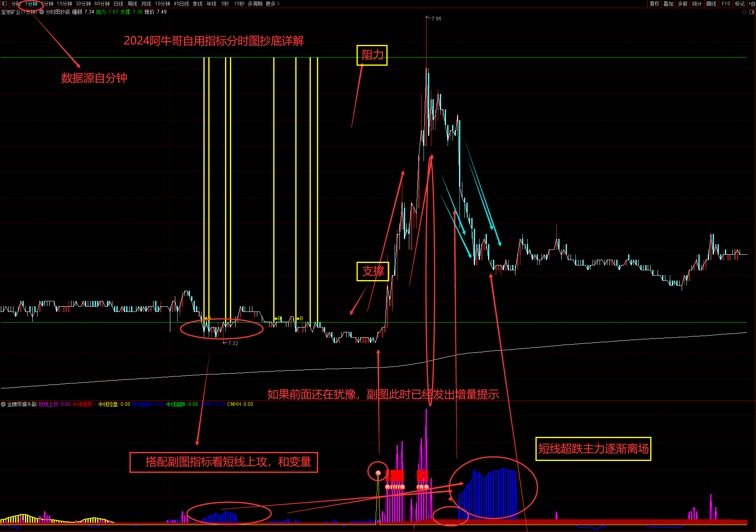Click the diamond icon at top right
This screenshot has width=756, height=532.
(744, 12)
